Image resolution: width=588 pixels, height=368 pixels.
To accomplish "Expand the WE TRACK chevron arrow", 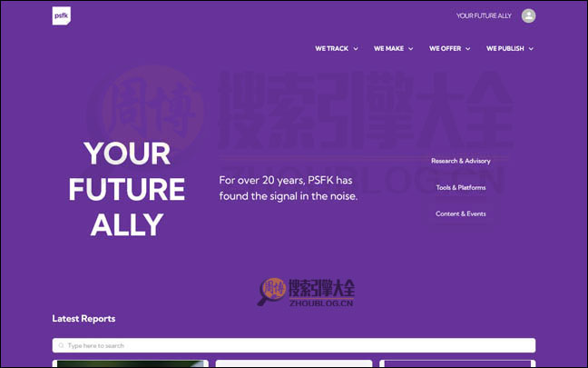I will pyautogui.click(x=356, y=49).
